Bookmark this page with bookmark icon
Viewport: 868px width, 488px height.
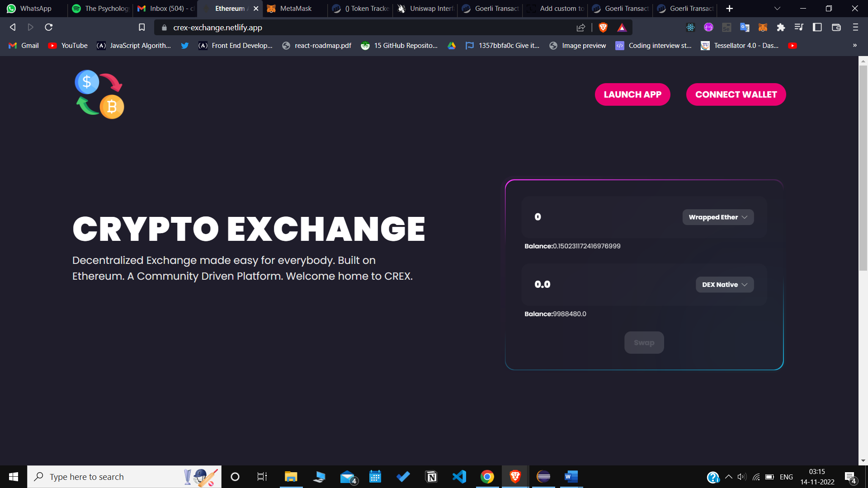click(142, 28)
